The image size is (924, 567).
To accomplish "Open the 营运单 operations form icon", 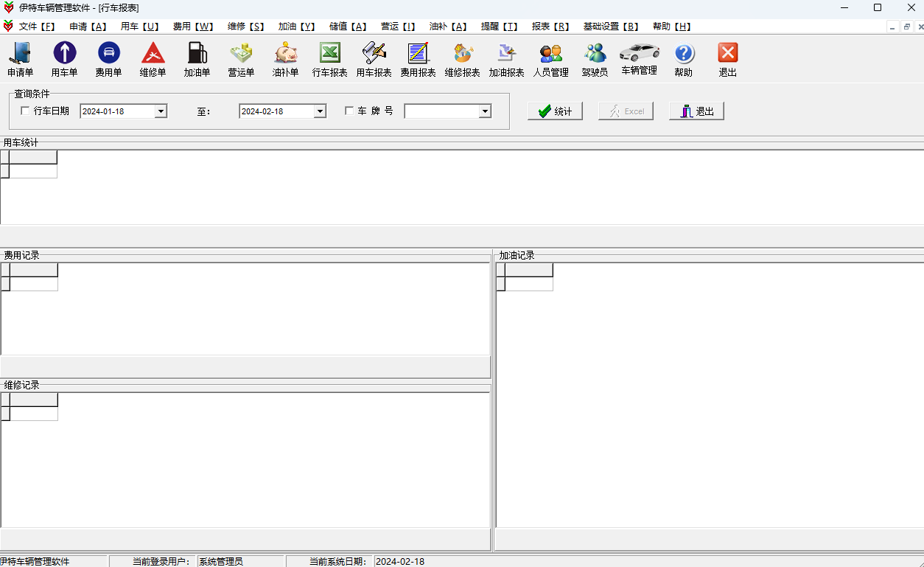I will (241, 60).
